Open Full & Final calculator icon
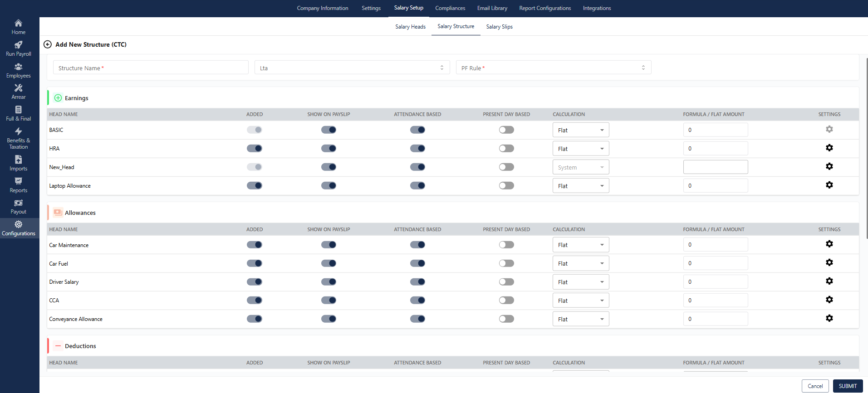 tap(18, 110)
